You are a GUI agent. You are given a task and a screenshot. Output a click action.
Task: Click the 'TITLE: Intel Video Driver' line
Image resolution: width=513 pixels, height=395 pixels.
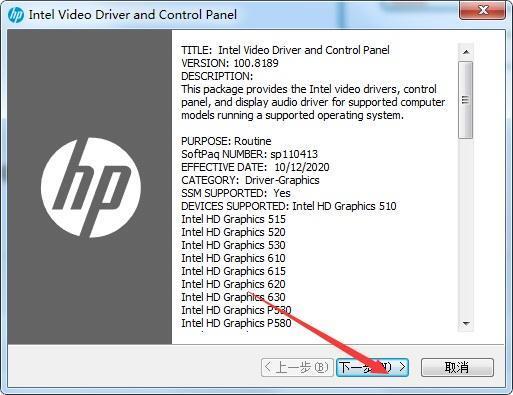tap(285, 50)
